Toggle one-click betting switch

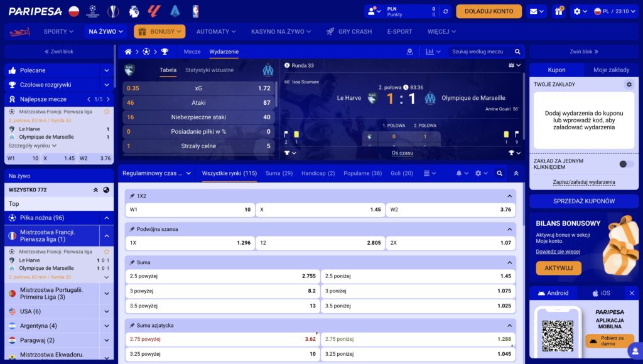(x=626, y=164)
